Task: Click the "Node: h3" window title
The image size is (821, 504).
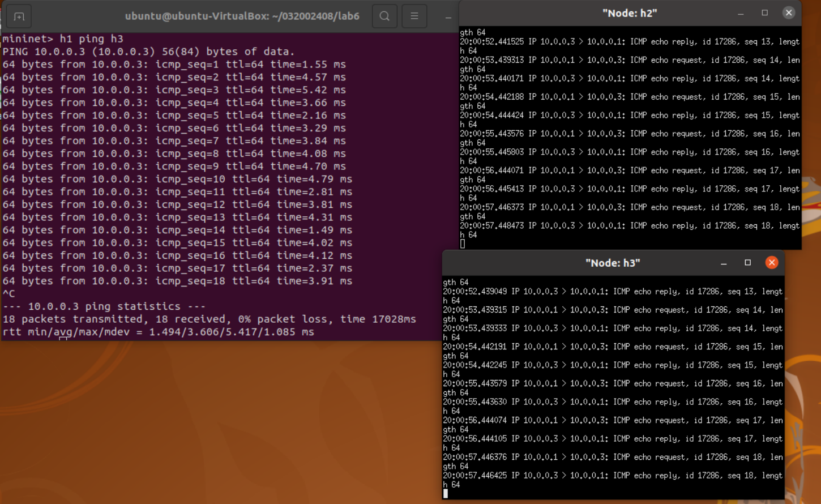Action: pyautogui.click(x=613, y=263)
